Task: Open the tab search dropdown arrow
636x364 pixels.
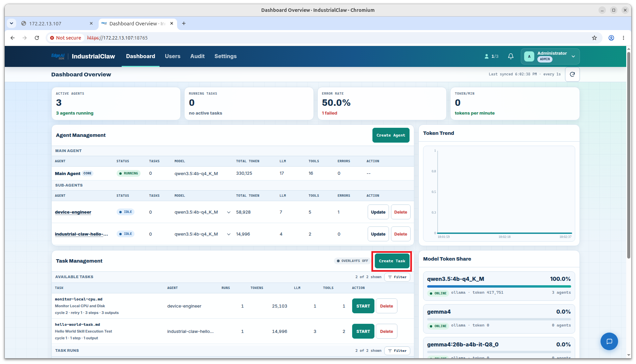Action: (x=11, y=23)
